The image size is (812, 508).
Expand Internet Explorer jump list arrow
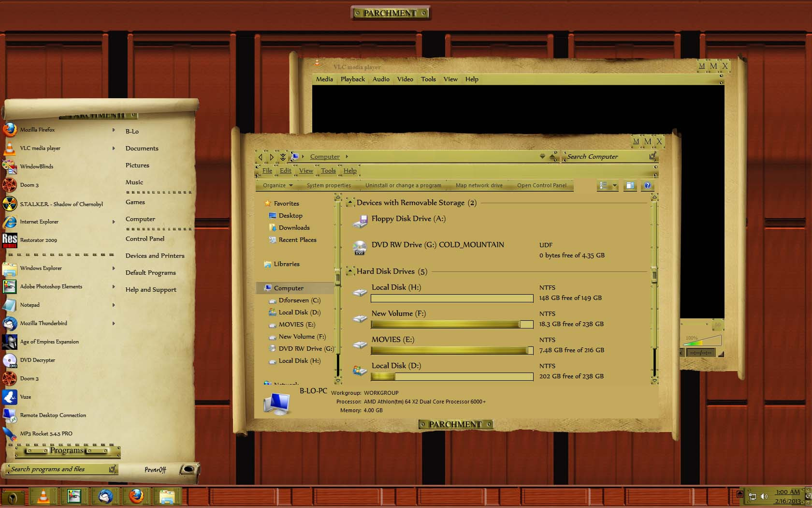(114, 222)
